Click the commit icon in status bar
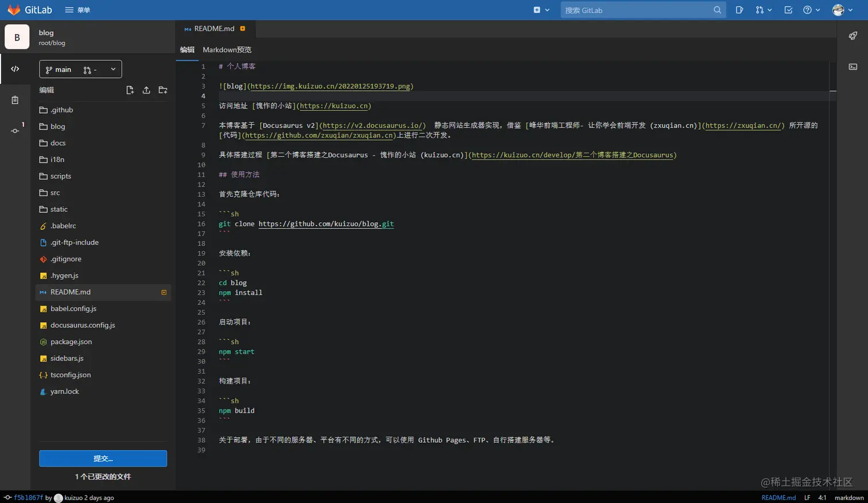The height and width of the screenshot is (503, 868). (x=7, y=498)
